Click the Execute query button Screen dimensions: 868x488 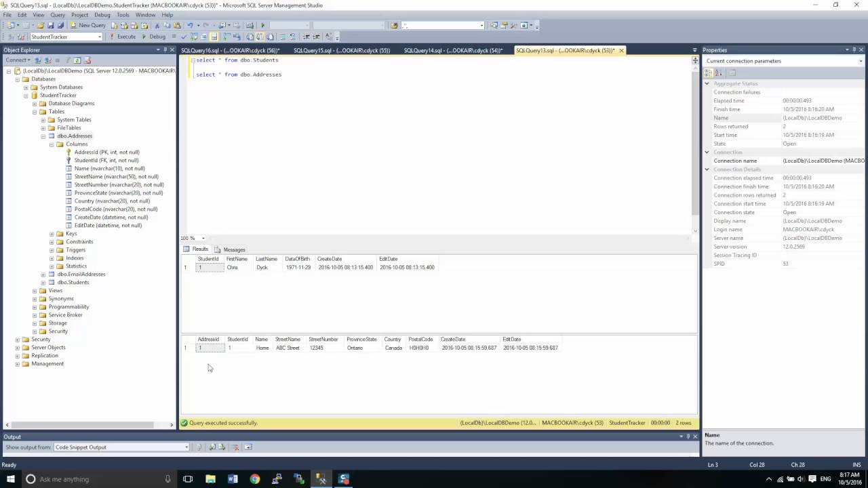pyautogui.click(x=122, y=37)
